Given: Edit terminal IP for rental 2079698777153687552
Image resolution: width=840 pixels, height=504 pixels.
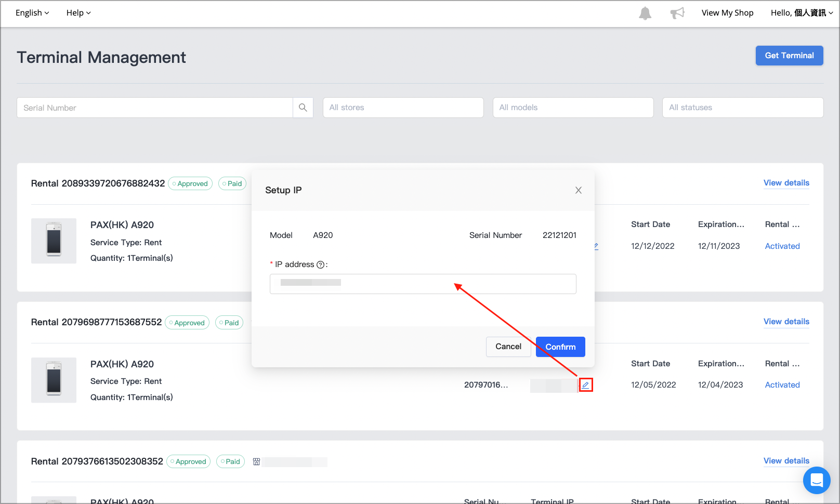Looking at the screenshot, I should tap(586, 385).
